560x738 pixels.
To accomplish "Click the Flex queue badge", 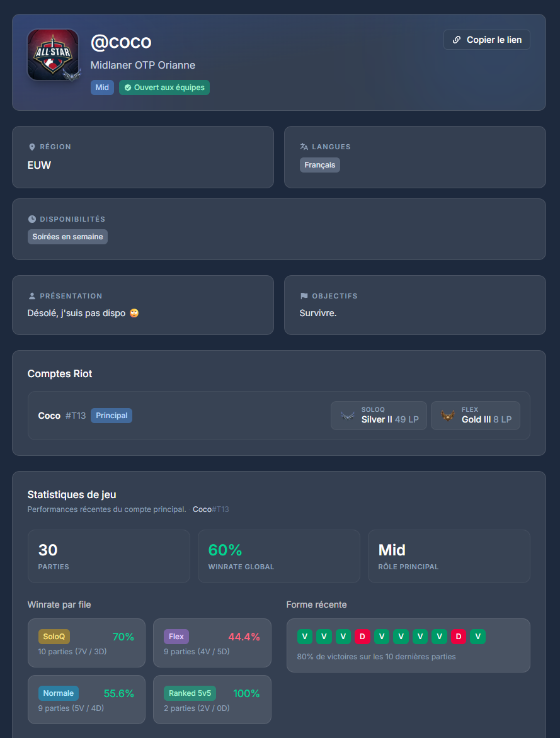I will point(176,637).
